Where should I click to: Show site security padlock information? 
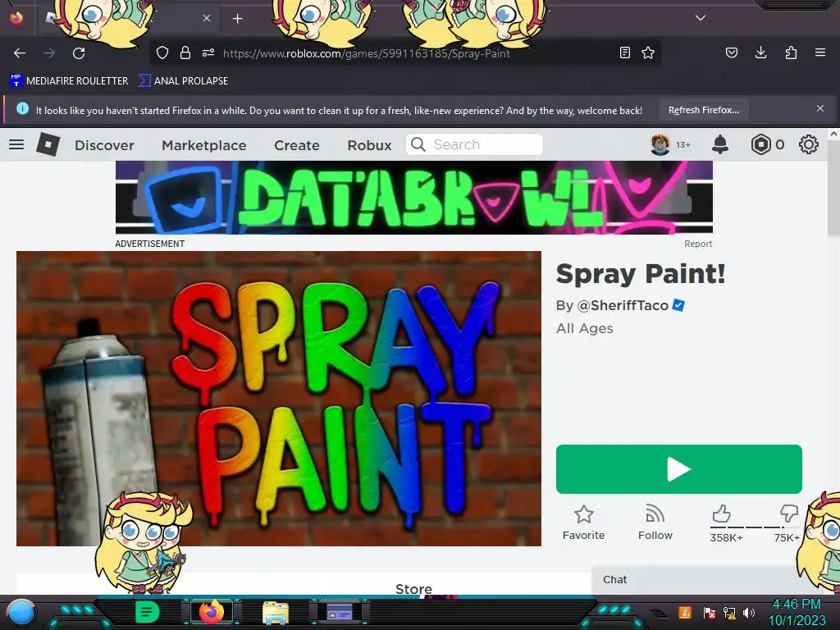(x=185, y=52)
